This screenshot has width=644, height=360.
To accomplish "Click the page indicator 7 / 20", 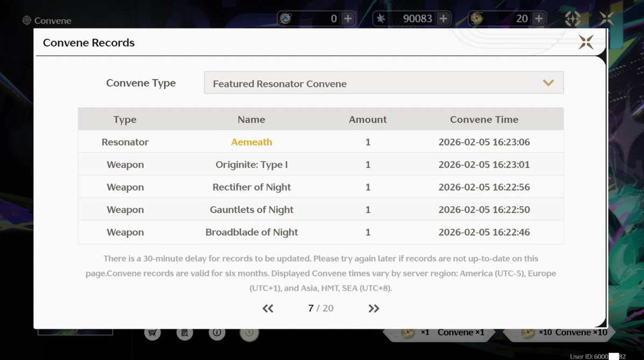I will (321, 308).
